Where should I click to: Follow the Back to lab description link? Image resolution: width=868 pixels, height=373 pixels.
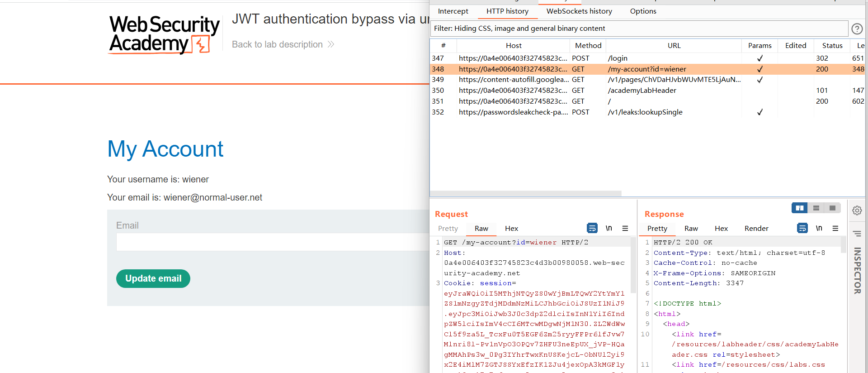tap(277, 44)
